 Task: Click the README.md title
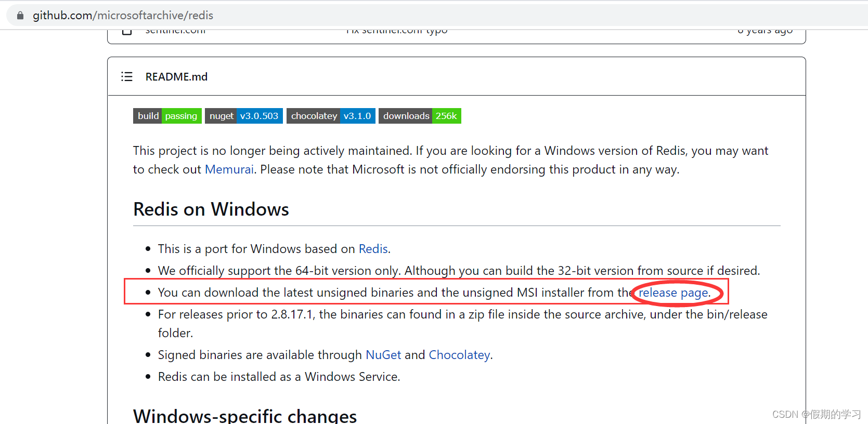[176, 77]
